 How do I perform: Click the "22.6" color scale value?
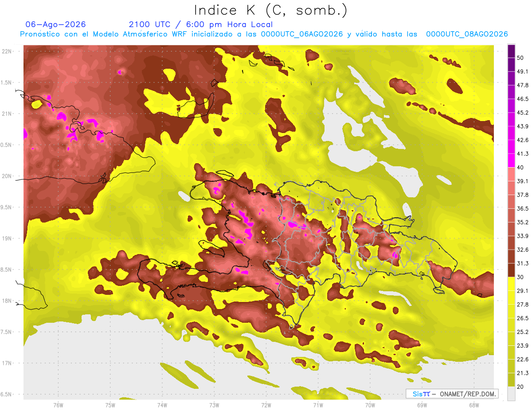pos(523,360)
